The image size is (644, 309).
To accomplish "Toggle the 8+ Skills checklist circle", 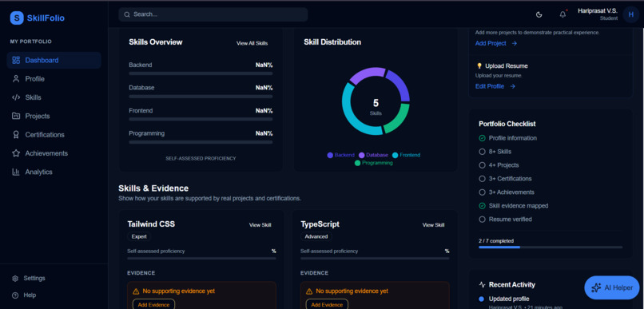I will point(482,152).
